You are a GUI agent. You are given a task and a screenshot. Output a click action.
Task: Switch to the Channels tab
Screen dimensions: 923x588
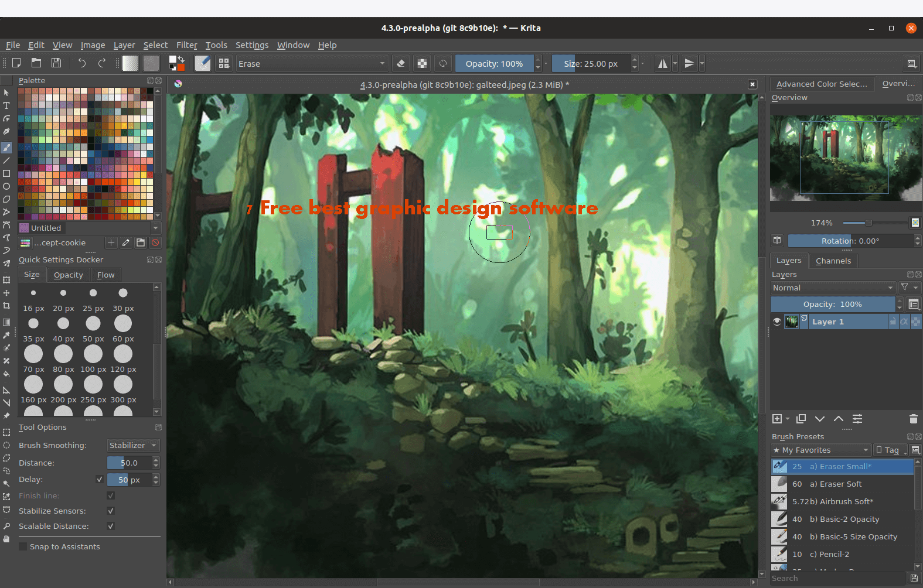click(833, 261)
